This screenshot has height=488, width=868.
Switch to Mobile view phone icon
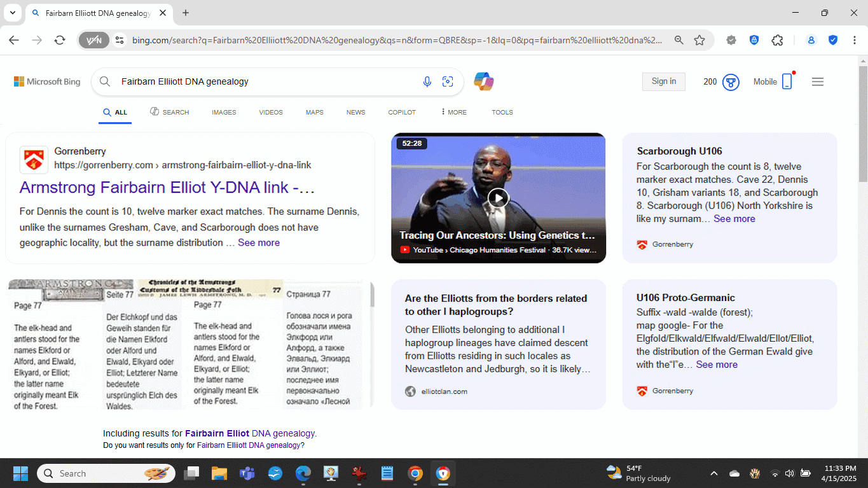point(787,81)
